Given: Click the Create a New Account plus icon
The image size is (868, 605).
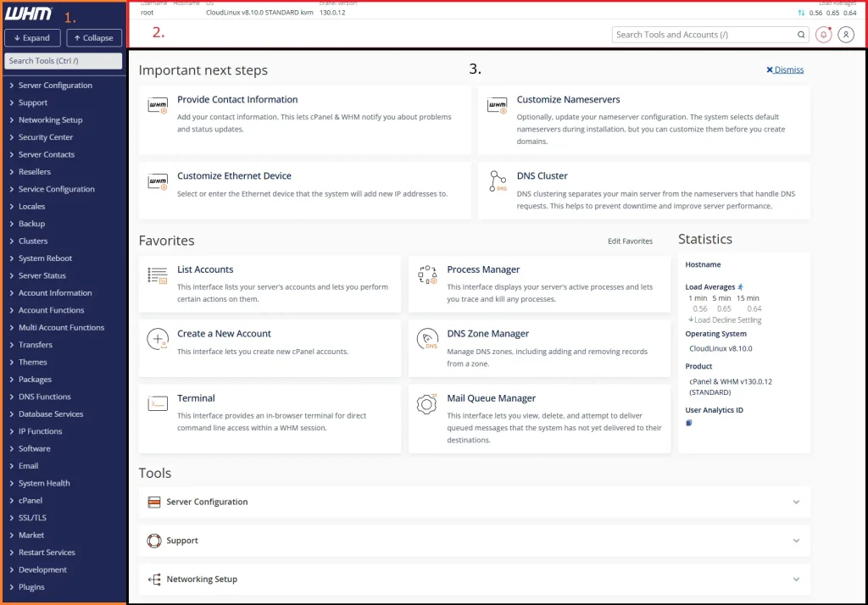Looking at the screenshot, I should click(x=158, y=339).
